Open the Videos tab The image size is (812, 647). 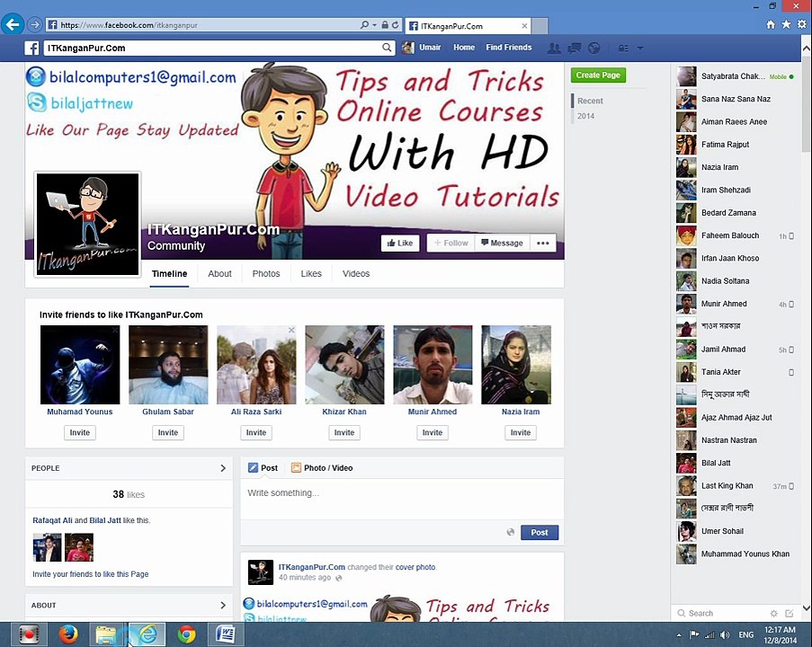coord(356,274)
